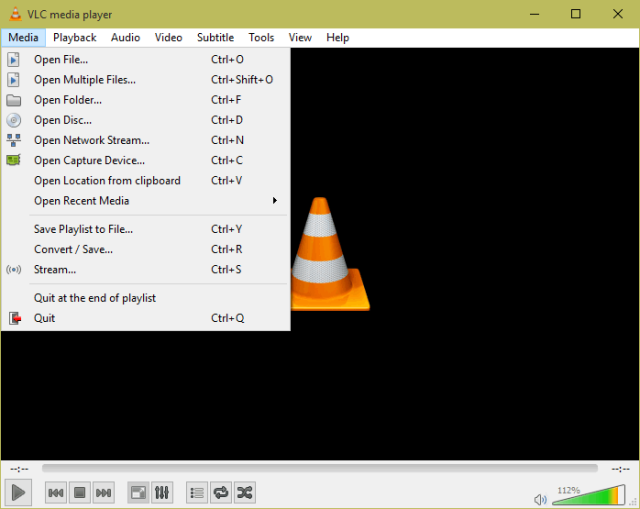This screenshot has height=509, width=640.
Task: Open the Playback menu
Action: (x=75, y=38)
